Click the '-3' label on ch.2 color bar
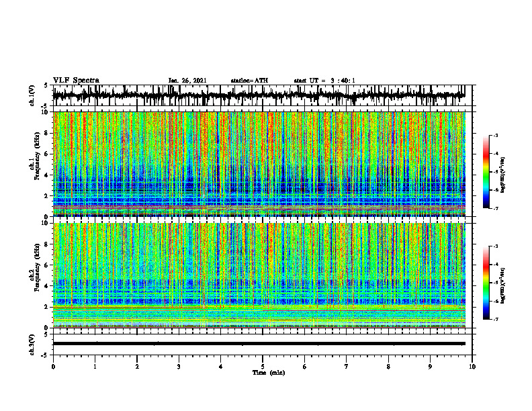 coord(496,246)
